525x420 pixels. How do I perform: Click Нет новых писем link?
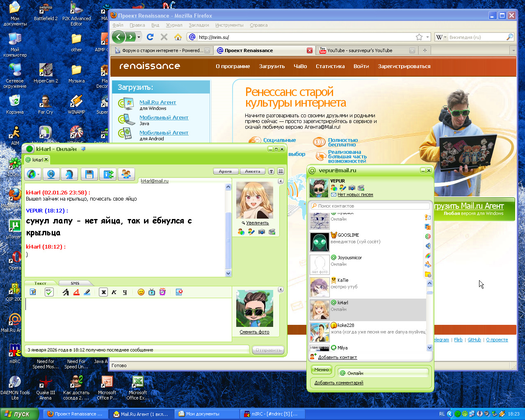(355, 195)
